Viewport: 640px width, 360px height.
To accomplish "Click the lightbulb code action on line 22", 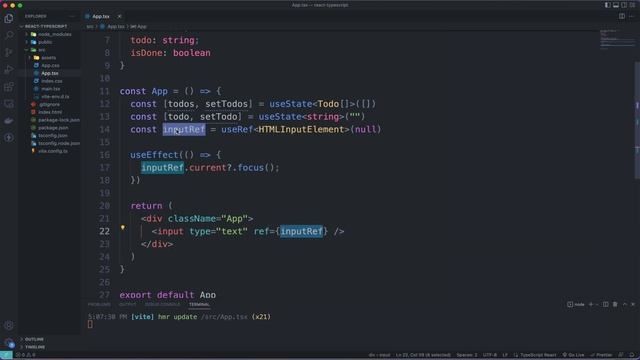I will point(122,228).
